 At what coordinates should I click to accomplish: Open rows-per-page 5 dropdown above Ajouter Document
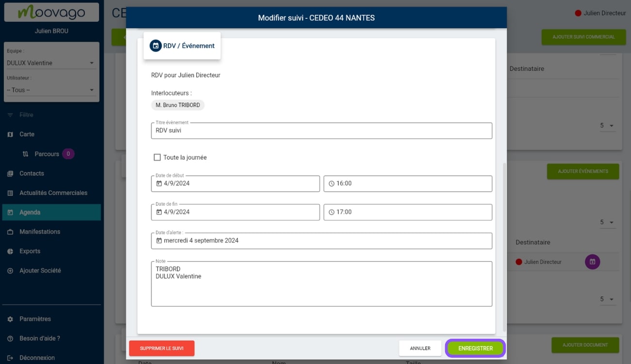click(607, 299)
